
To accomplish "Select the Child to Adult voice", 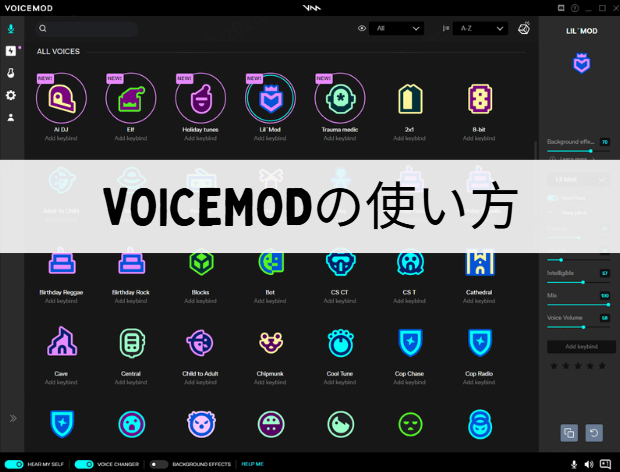I will click(201, 342).
